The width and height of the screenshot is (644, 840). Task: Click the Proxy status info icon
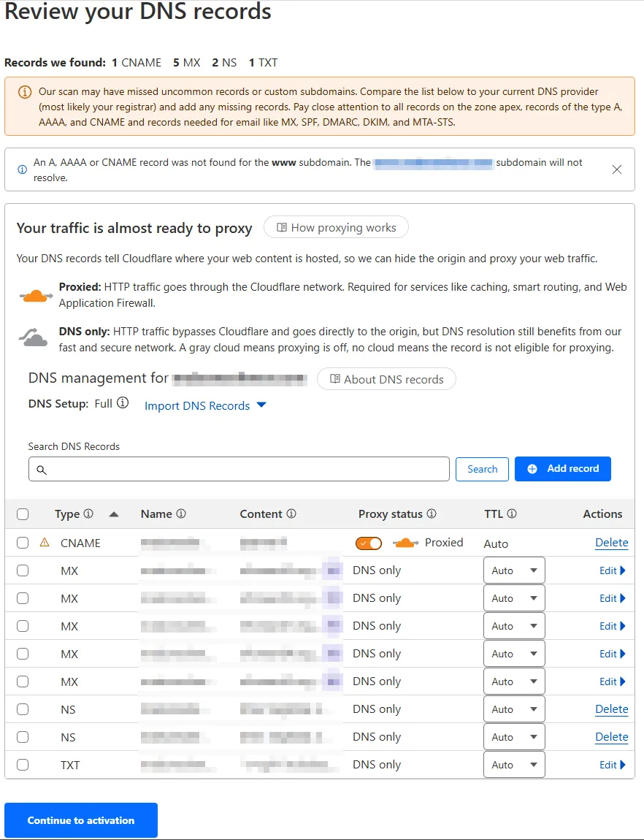point(432,514)
